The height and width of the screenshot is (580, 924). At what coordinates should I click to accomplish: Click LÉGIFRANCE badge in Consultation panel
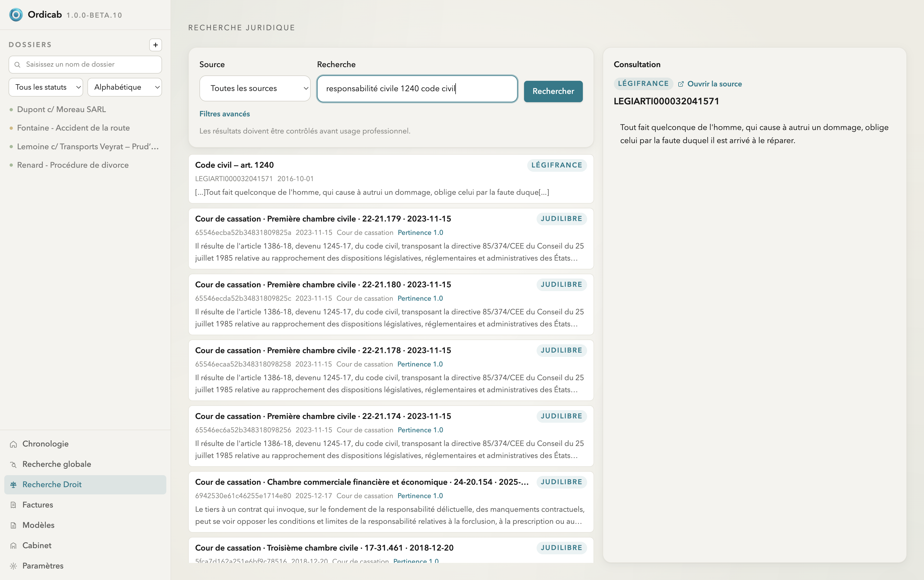(643, 84)
